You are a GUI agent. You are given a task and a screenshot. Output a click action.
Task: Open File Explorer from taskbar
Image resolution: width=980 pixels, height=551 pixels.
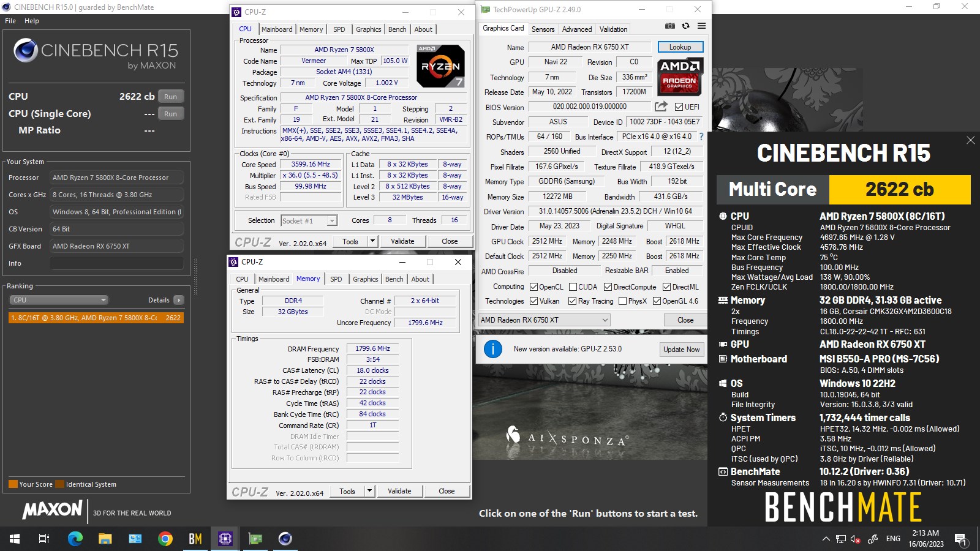pos(105,539)
